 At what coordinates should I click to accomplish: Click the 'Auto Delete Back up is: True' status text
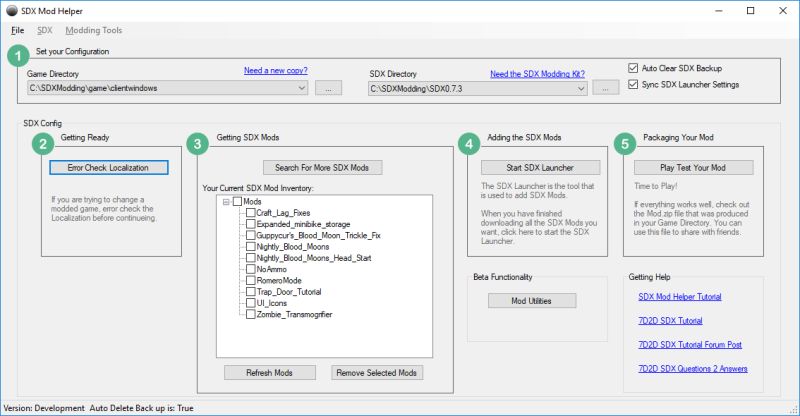[x=142, y=408]
